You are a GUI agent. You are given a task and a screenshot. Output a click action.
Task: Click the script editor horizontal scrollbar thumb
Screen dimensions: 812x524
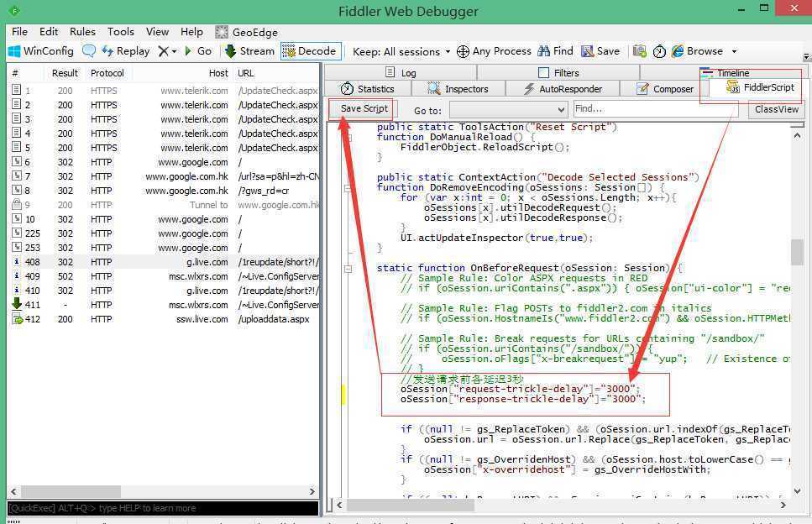[x=411, y=504]
